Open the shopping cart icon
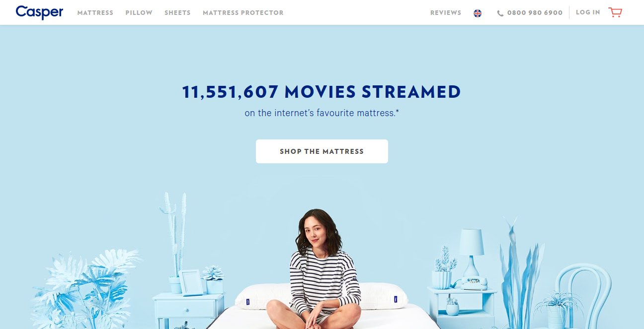This screenshot has height=329, width=644. [x=615, y=12]
